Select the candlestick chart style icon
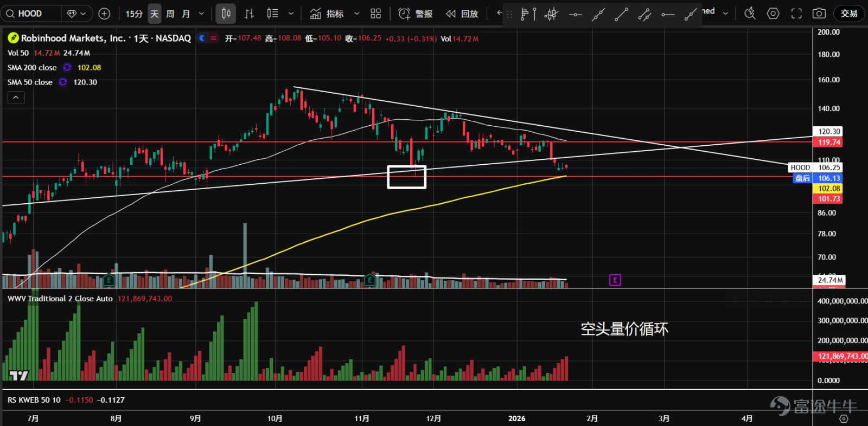Viewport: 868px width, 426px height. [226, 14]
